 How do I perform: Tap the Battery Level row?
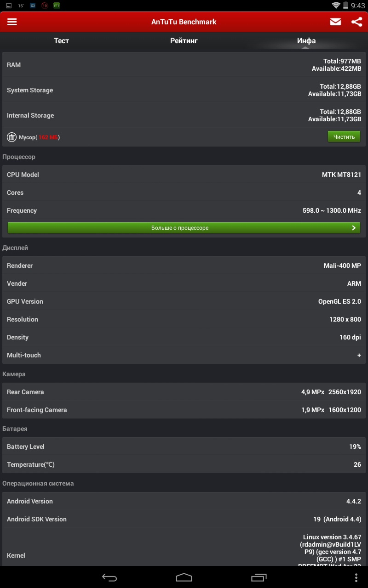pyautogui.click(x=184, y=447)
